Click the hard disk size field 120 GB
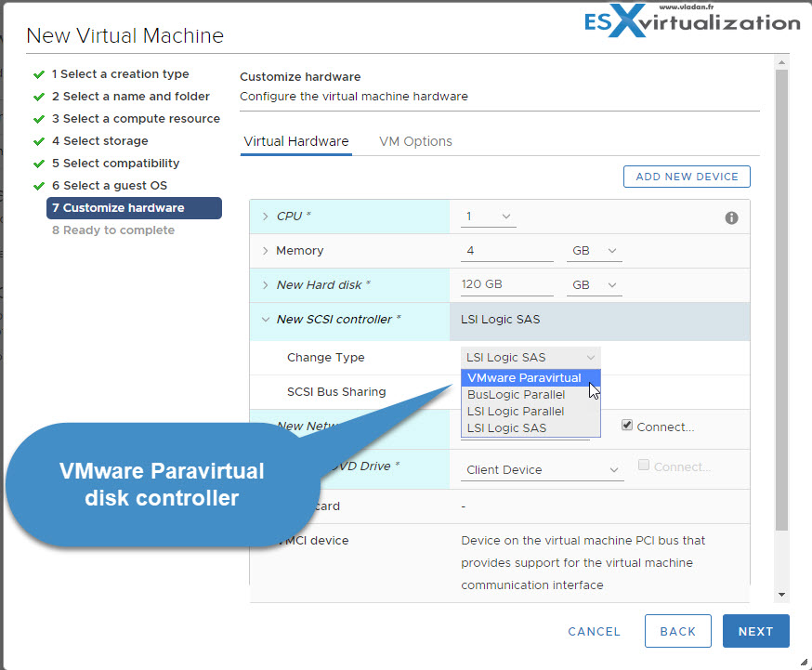 (507, 284)
